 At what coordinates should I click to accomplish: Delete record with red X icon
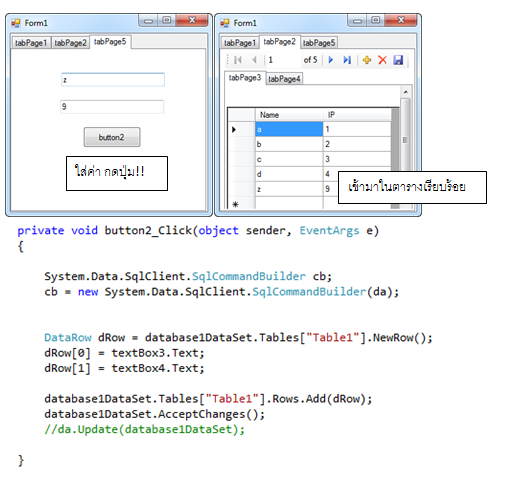click(x=382, y=60)
